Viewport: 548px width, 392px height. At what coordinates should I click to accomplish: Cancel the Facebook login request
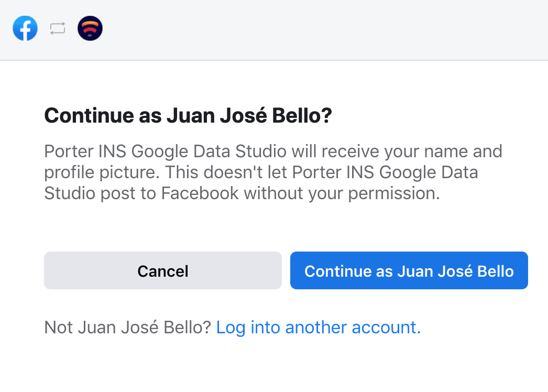tap(163, 270)
